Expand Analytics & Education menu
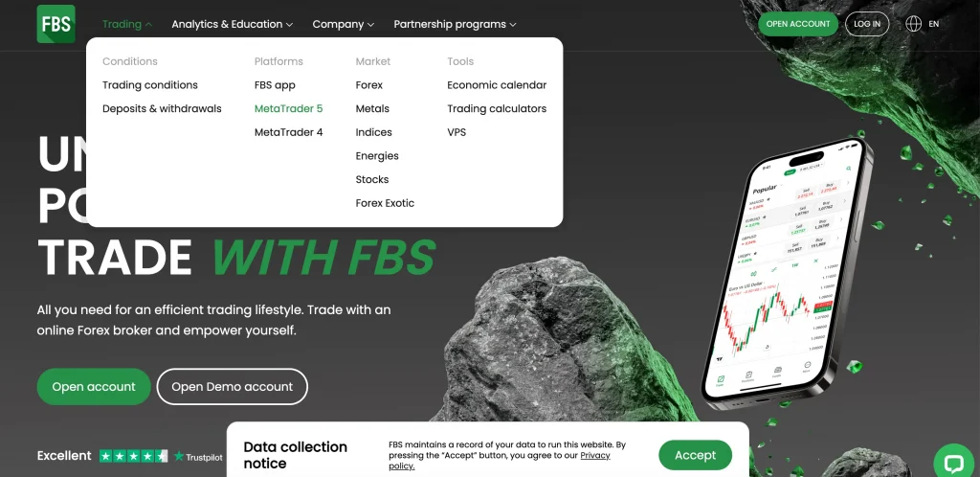Screen dimensions: 980x477 pos(233,24)
